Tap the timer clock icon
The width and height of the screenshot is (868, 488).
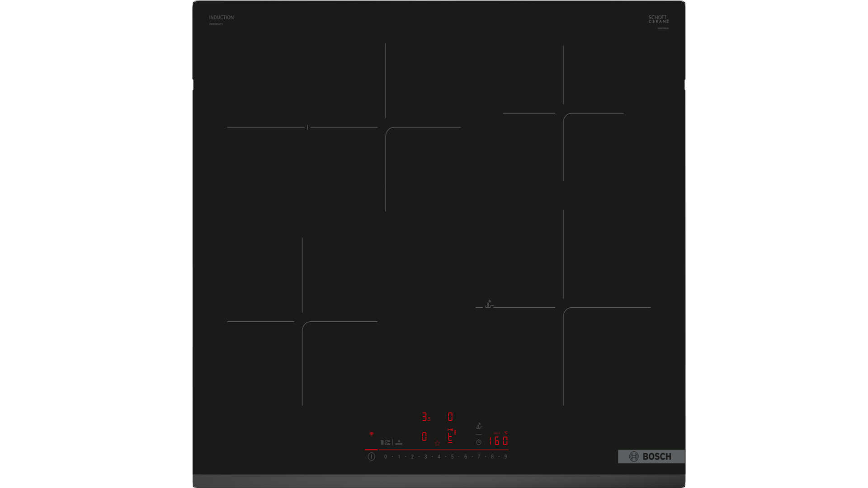point(479,442)
